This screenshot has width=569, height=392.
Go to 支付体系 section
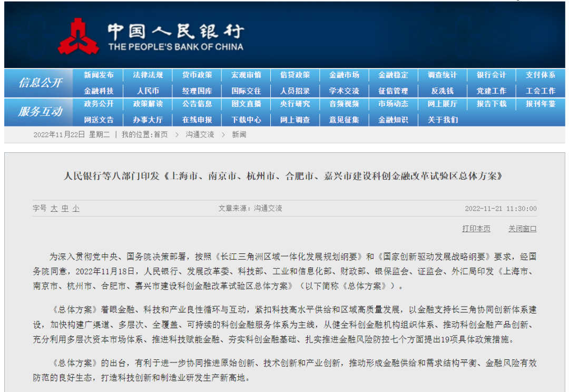(541, 75)
